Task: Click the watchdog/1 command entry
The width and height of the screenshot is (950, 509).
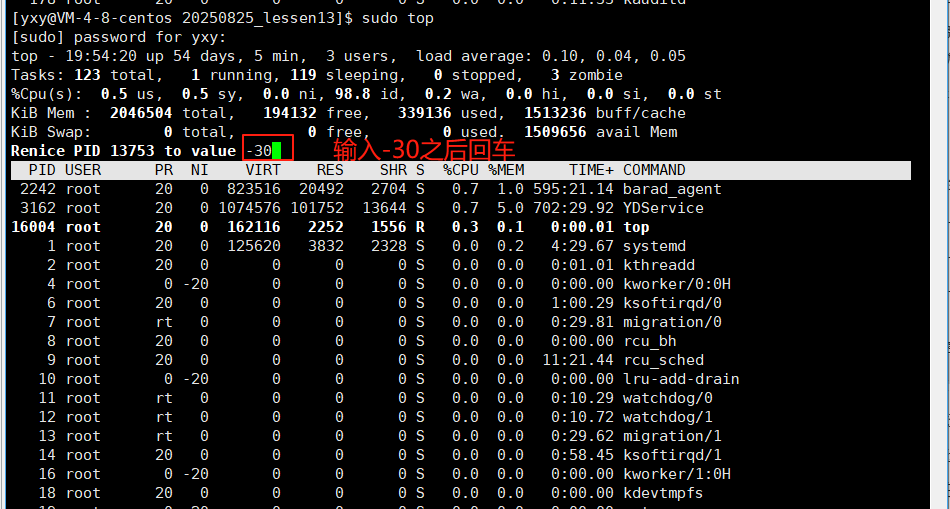Action: (668, 417)
